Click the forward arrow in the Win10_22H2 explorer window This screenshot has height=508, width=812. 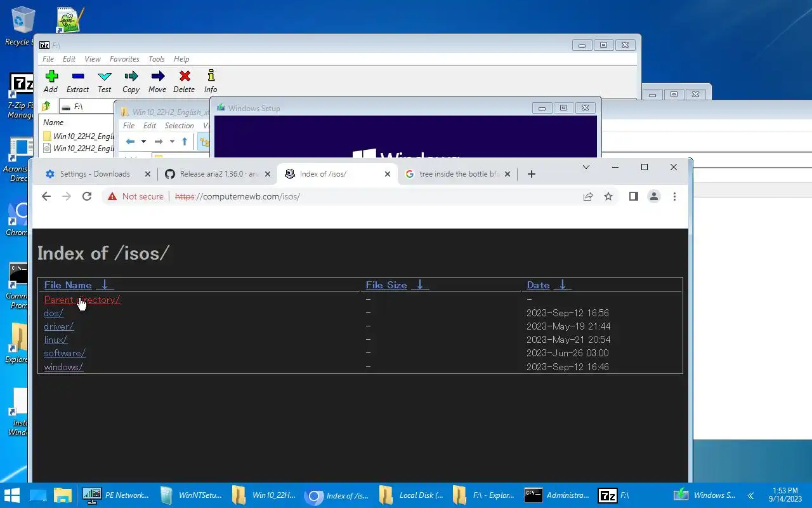point(159,142)
